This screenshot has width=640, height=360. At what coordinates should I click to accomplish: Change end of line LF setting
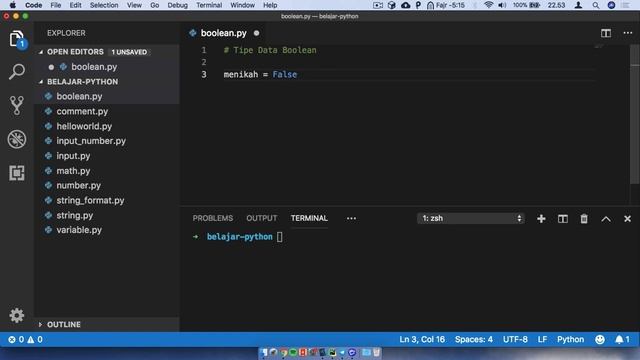[x=542, y=339]
